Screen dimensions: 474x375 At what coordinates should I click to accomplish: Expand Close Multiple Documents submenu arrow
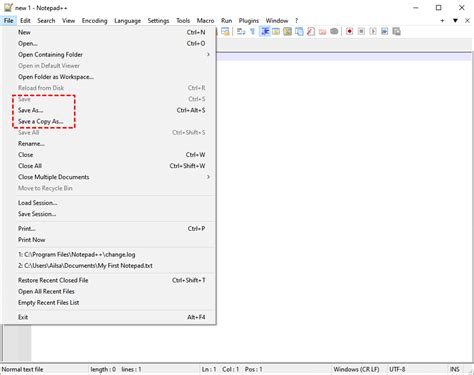click(x=208, y=177)
